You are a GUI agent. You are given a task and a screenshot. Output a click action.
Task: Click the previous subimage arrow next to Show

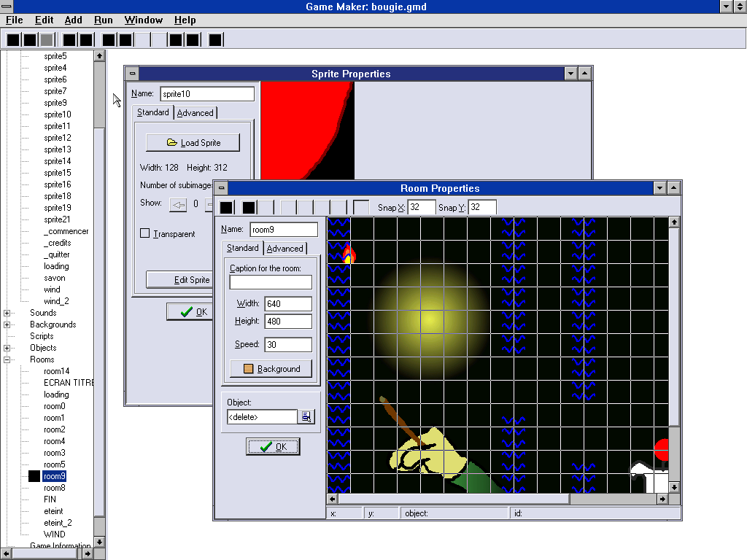[178, 204]
